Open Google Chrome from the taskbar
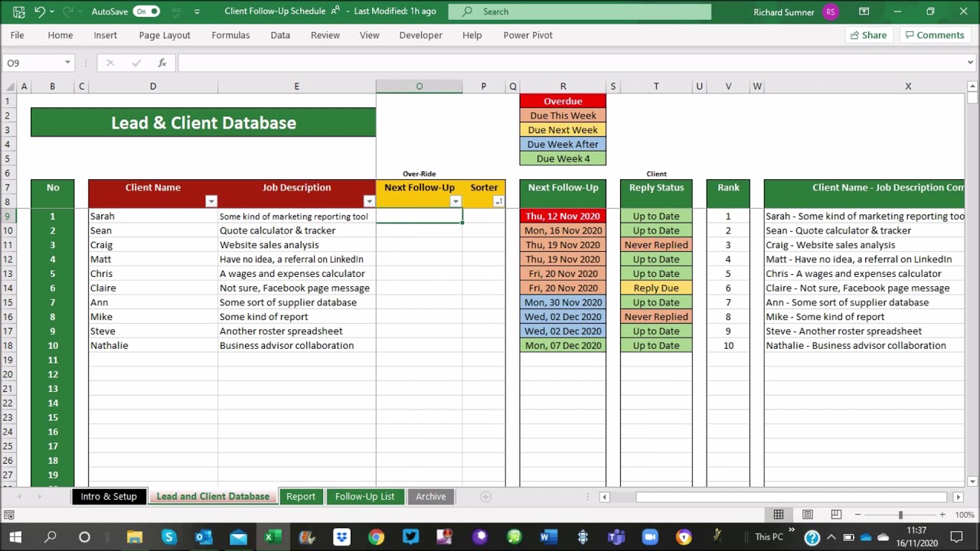Screen dimensions: 980x551 point(376,537)
